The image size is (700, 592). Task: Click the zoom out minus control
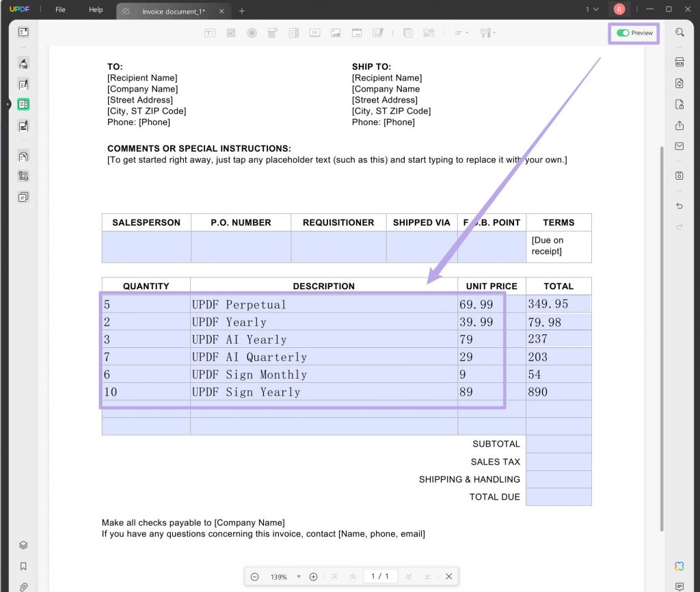tap(255, 576)
